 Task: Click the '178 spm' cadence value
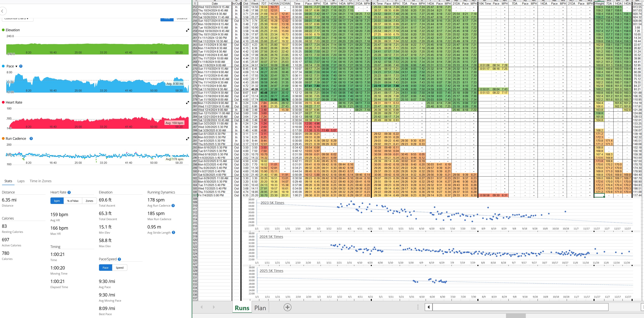click(156, 200)
